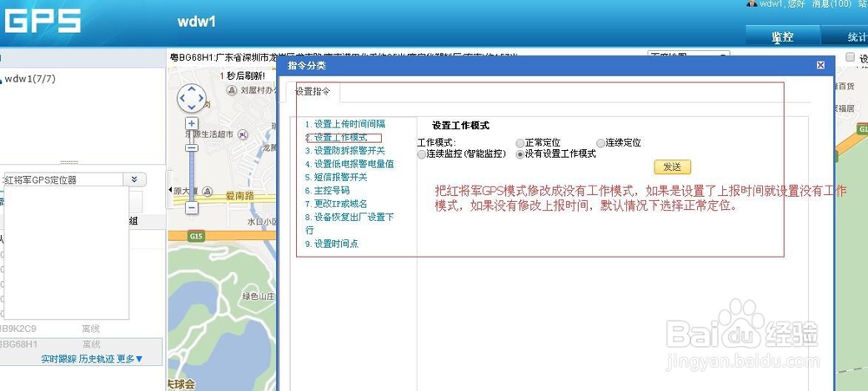Click the 爱南路 road label on the map
The height and width of the screenshot is (391, 868).
click(x=240, y=195)
